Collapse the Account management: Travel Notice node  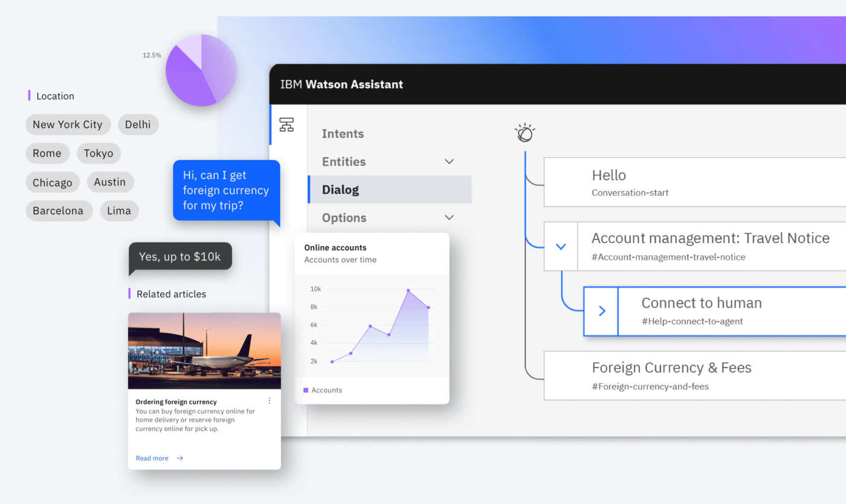tap(561, 247)
